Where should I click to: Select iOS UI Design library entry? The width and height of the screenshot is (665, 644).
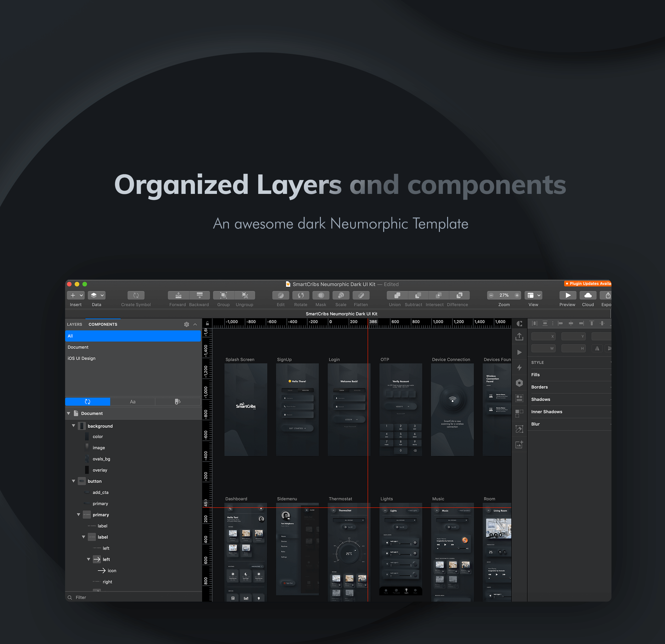point(82,358)
